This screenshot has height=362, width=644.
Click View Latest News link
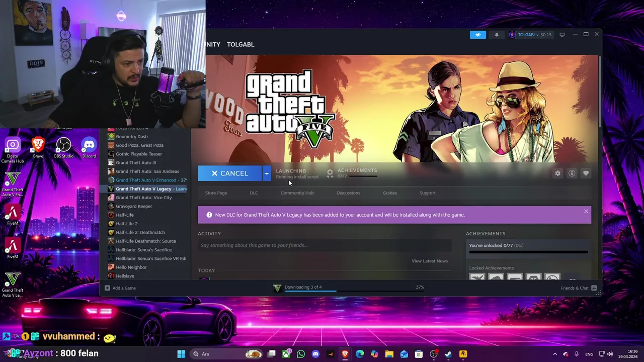tap(430, 261)
